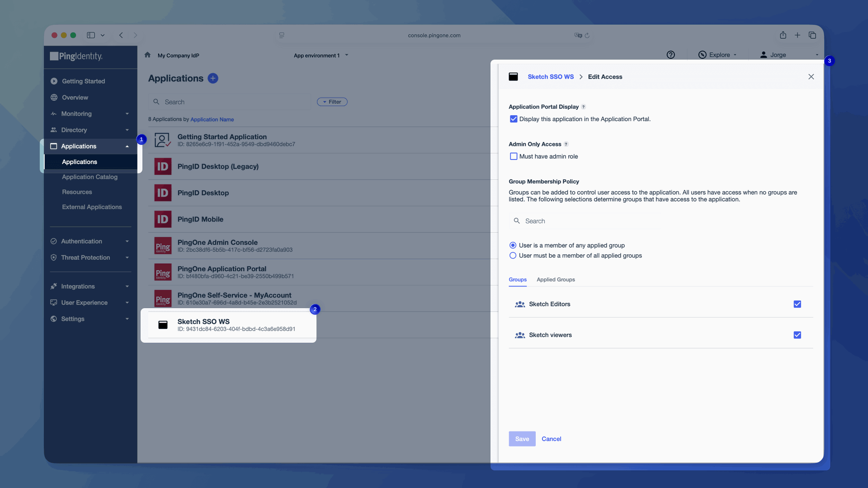Open the Filter dropdown

tap(332, 102)
